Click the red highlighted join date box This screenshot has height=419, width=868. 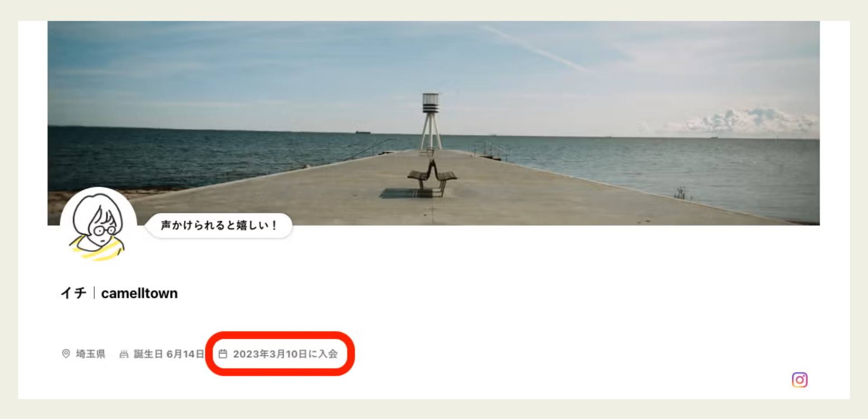coord(280,353)
